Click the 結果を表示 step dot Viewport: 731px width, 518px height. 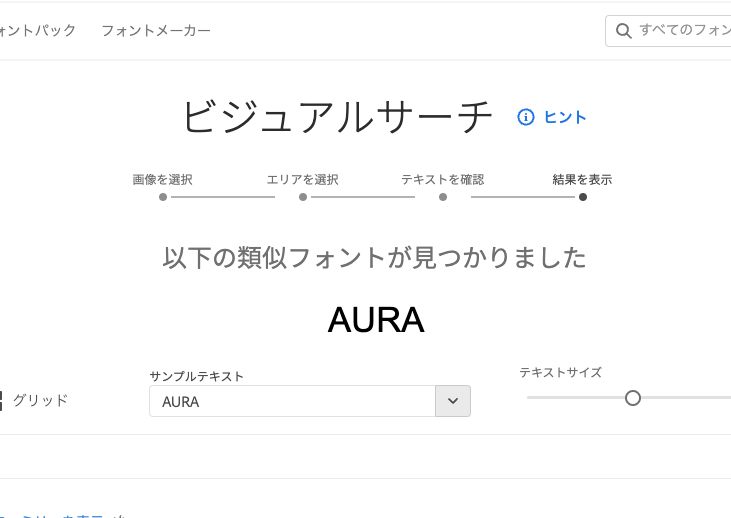[583, 197]
